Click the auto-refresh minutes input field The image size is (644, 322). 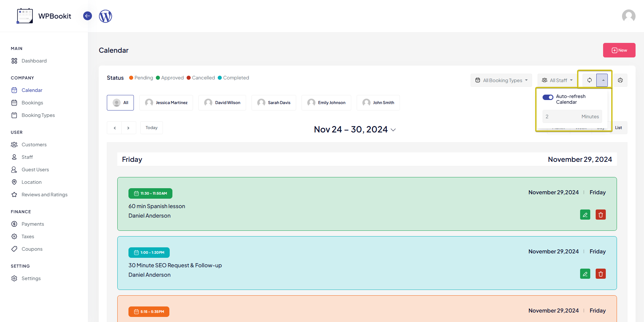coord(561,117)
